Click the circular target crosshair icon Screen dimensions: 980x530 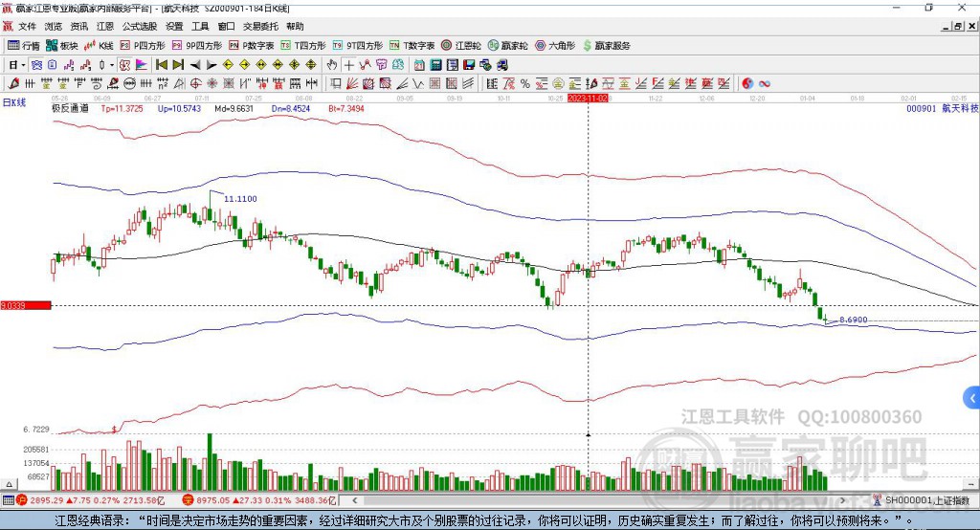195,84
